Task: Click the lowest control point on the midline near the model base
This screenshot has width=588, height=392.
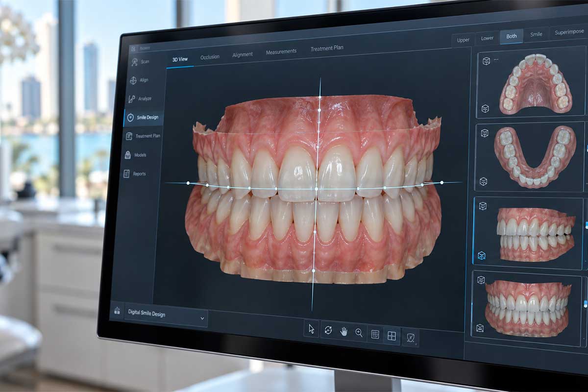Action: [x=314, y=270]
